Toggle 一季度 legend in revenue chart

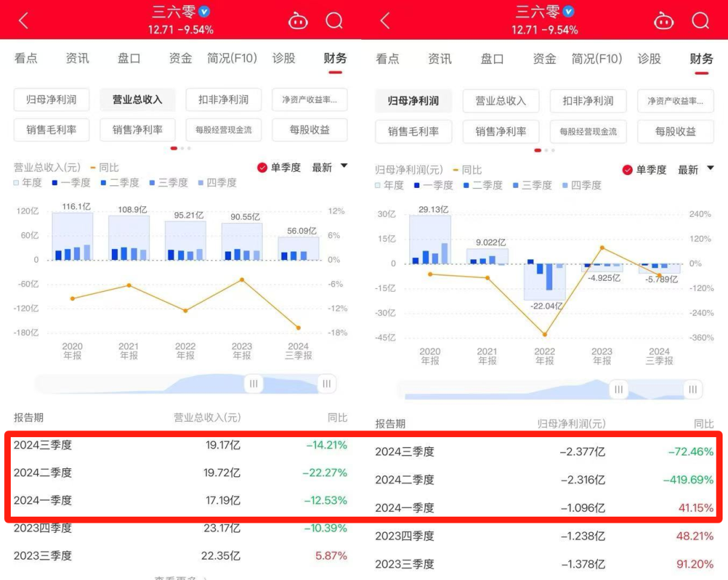[x=71, y=183]
